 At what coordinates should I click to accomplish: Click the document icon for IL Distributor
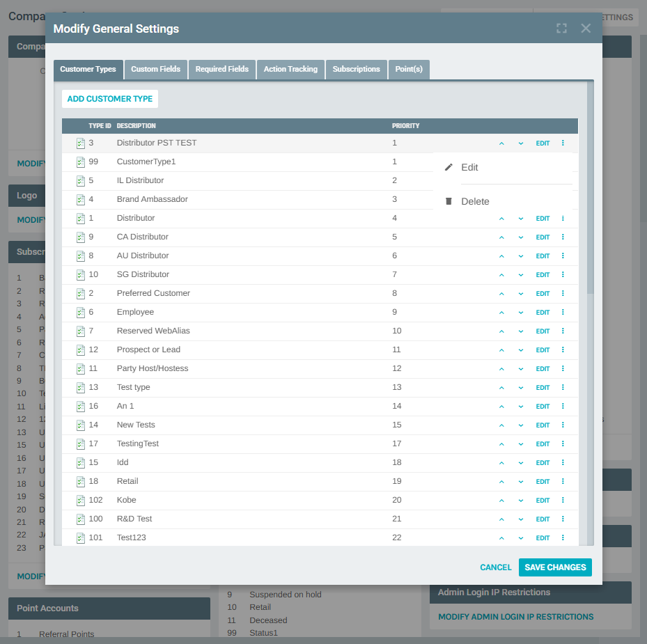[x=81, y=181]
